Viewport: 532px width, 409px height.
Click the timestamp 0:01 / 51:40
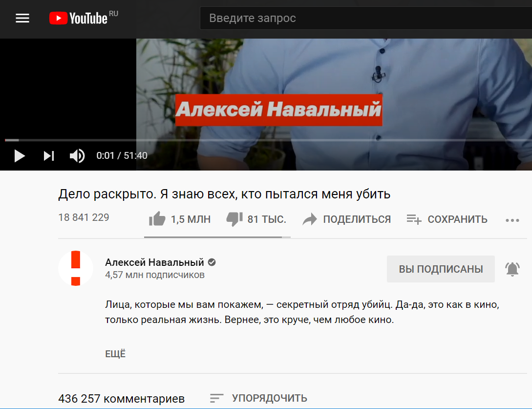tap(122, 156)
